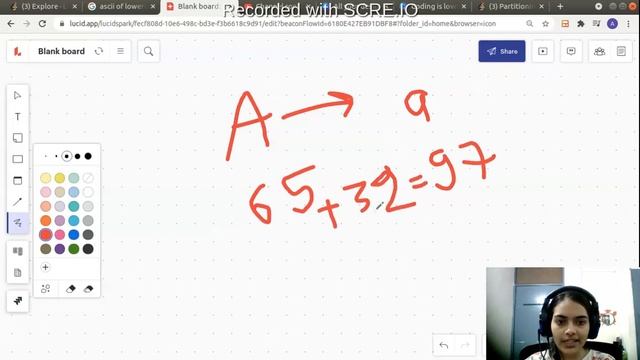Select the container frame tool
Viewport: 640px width, 360px height.
tap(18, 180)
